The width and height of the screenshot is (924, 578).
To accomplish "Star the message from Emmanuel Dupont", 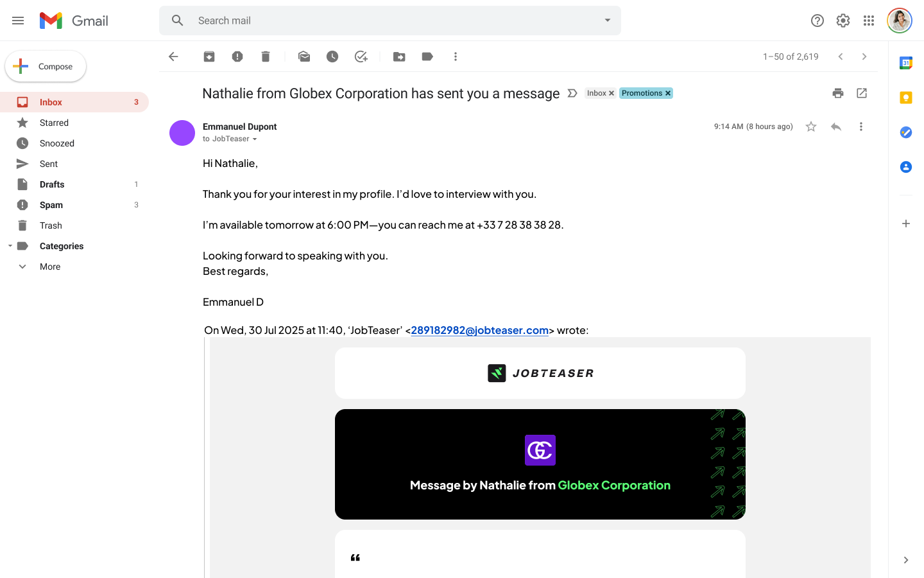I will click(x=811, y=127).
